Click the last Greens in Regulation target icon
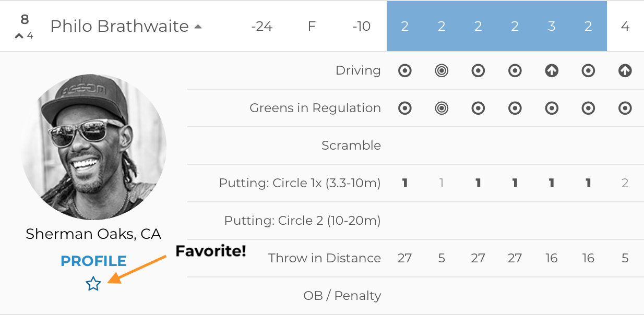 click(x=625, y=108)
